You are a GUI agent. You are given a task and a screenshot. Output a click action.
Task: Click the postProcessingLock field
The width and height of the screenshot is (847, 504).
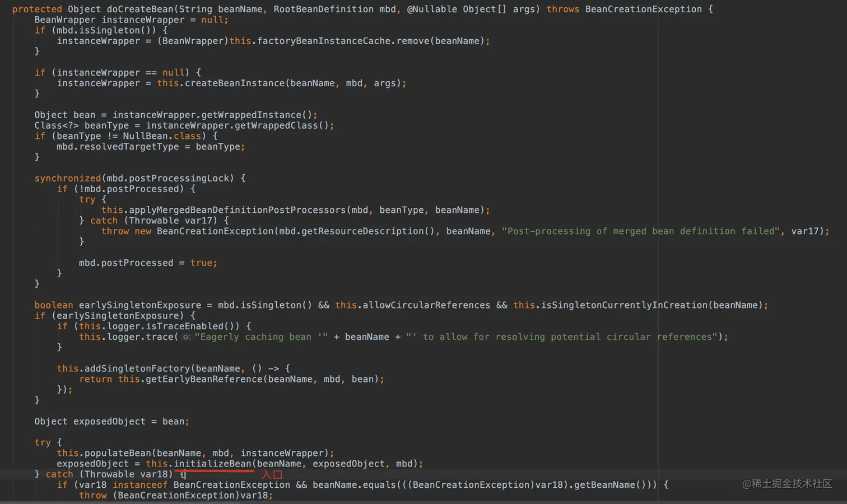179,179
